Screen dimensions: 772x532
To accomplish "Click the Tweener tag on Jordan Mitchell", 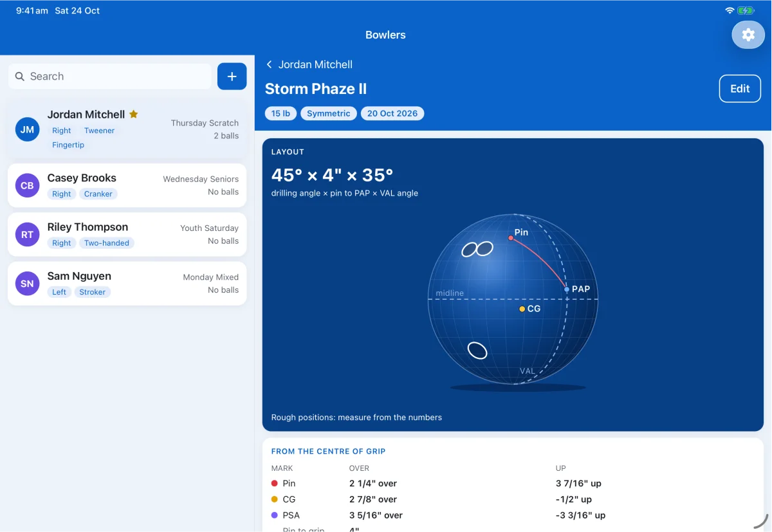I will click(99, 131).
